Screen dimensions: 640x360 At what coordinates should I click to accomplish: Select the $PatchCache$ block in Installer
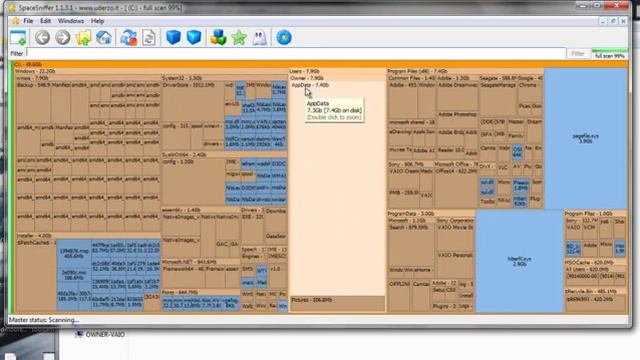pos(36,276)
